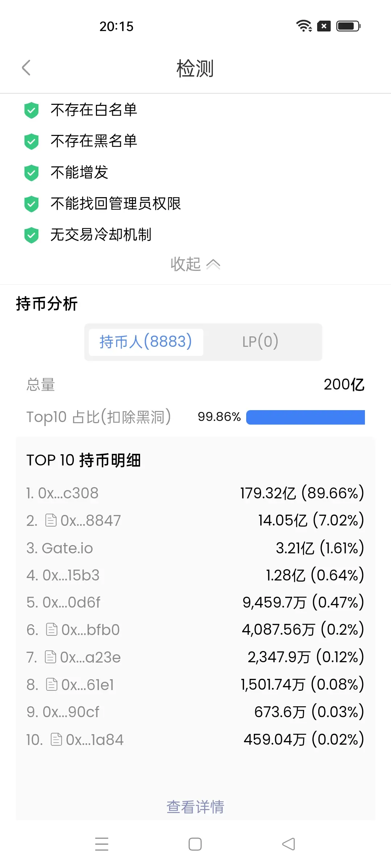The height and width of the screenshot is (868, 391).
Task: Tap the top holder address 0x...c308
Action: point(68,493)
